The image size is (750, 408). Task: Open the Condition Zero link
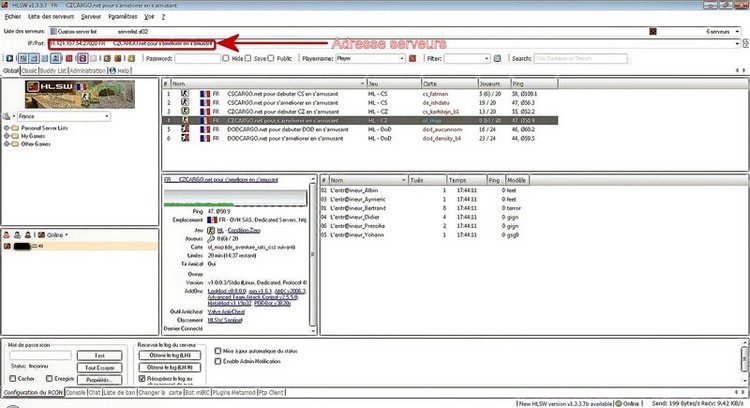coord(244,230)
